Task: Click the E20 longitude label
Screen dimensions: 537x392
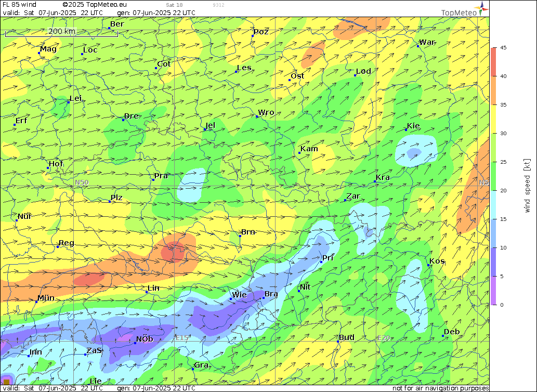Action: (384, 338)
